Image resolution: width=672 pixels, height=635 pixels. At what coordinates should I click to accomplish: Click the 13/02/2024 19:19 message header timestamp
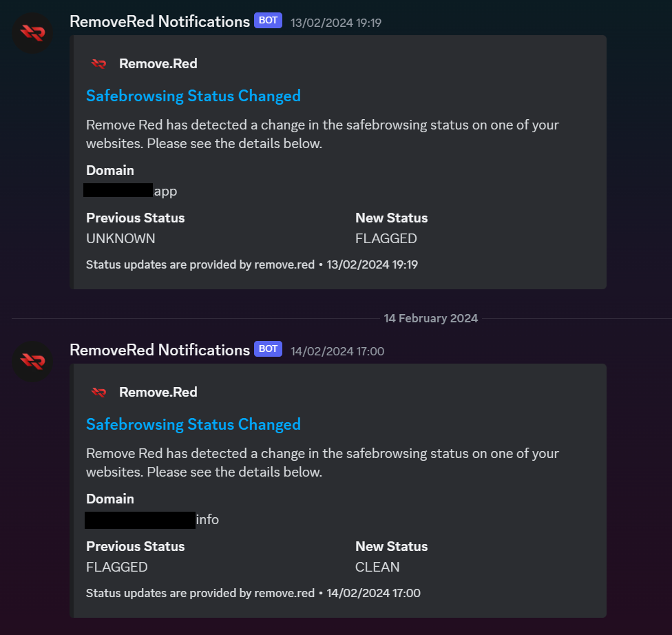336,23
